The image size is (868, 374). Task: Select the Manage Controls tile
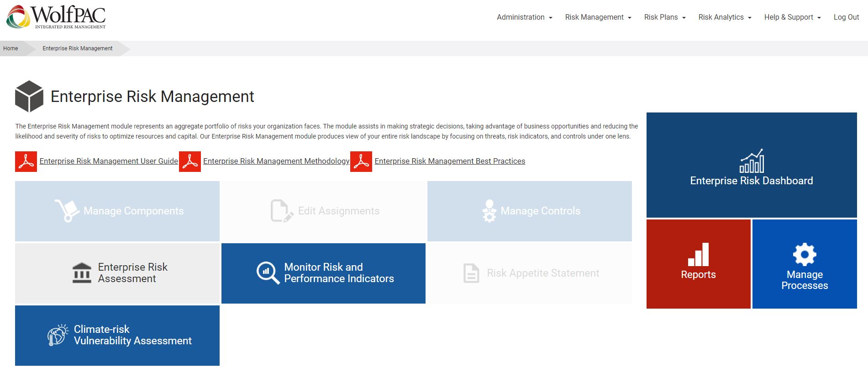530,211
